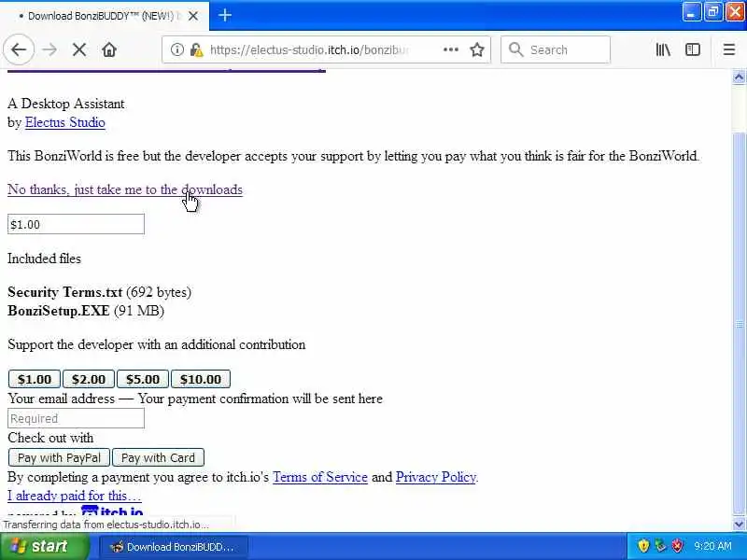The image size is (747, 560).
Task: Click Pay with PayPal
Action: coord(59,457)
